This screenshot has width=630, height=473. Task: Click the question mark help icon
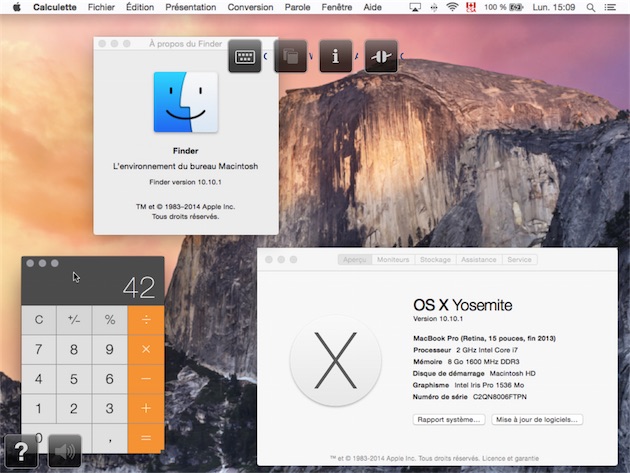tap(21, 451)
